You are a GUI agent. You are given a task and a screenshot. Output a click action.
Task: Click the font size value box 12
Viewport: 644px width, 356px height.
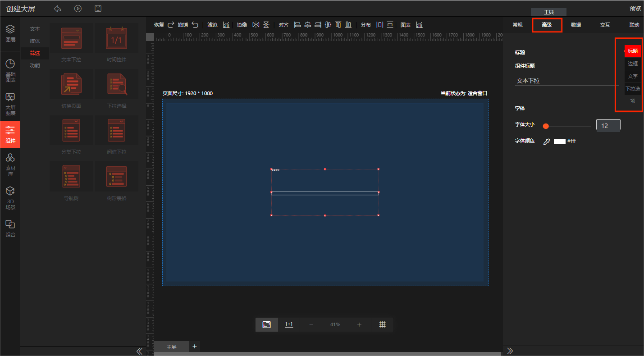click(608, 126)
